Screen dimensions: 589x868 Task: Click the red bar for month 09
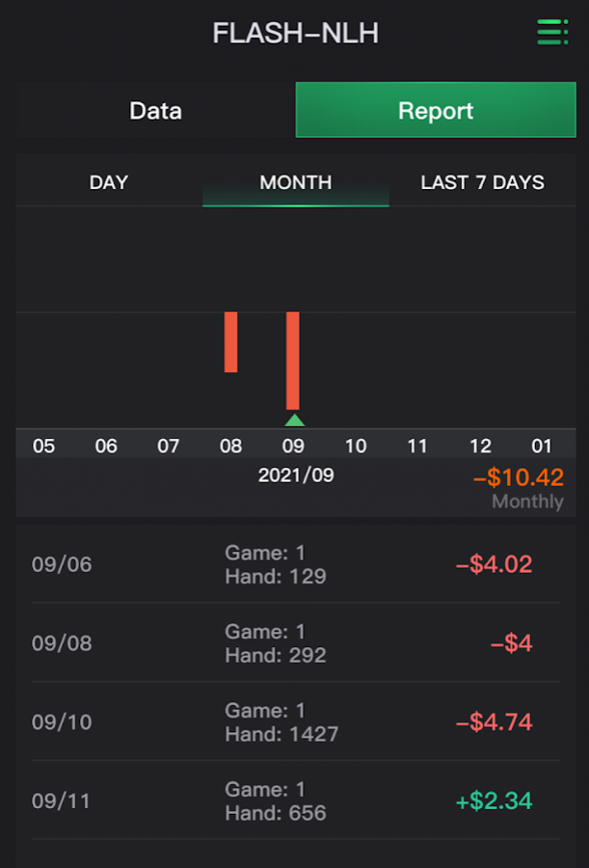[x=293, y=361]
